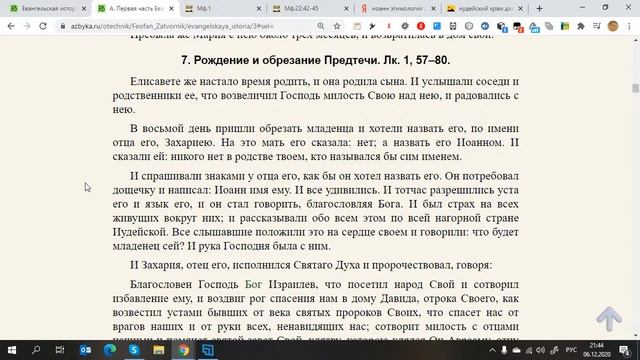Click the green and yellow extension icon
Screen dimensions: 640x360
click(565, 26)
